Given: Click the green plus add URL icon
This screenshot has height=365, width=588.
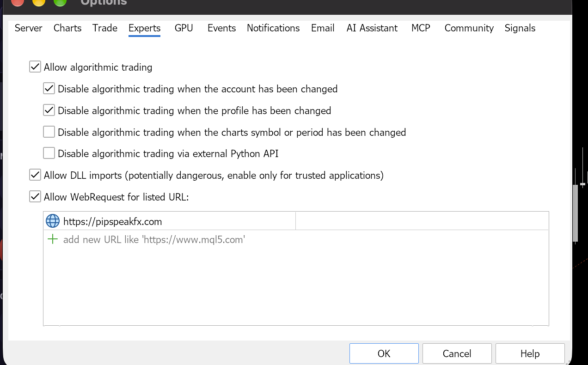Looking at the screenshot, I should (53, 239).
